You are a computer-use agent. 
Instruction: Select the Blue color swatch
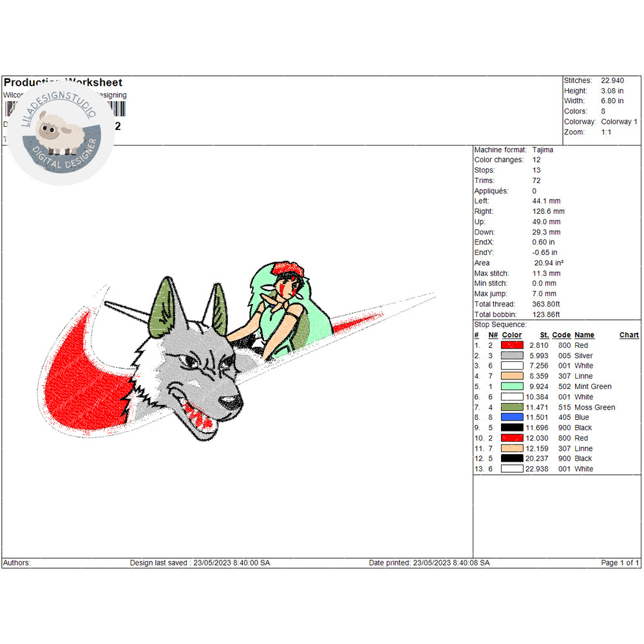(x=512, y=417)
